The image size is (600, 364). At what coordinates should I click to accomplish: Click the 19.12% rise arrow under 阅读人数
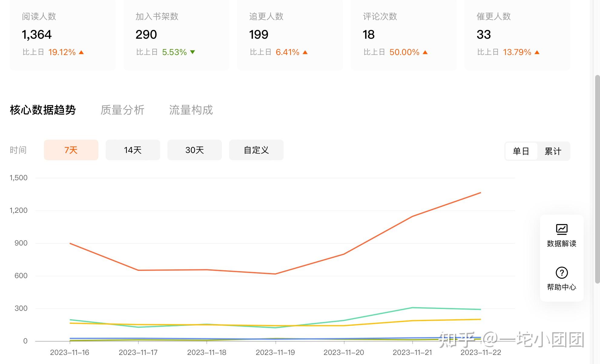pos(81,52)
